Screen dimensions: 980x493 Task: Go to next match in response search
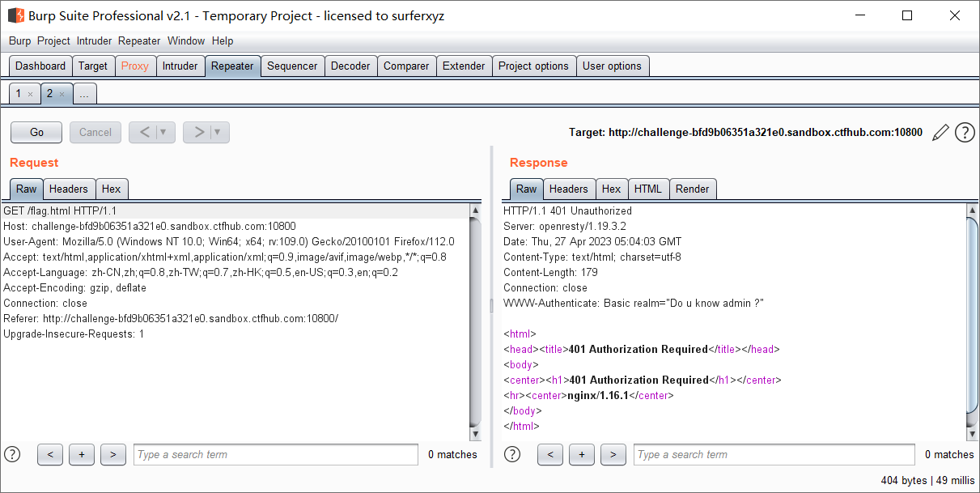(x=613, y=455)
